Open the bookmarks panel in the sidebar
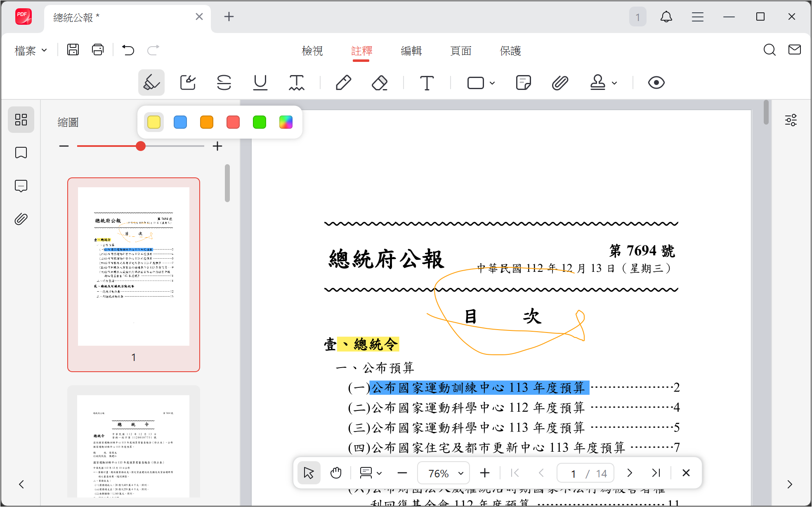This screenshot has width=812, height=507. [x=21, y=153]
